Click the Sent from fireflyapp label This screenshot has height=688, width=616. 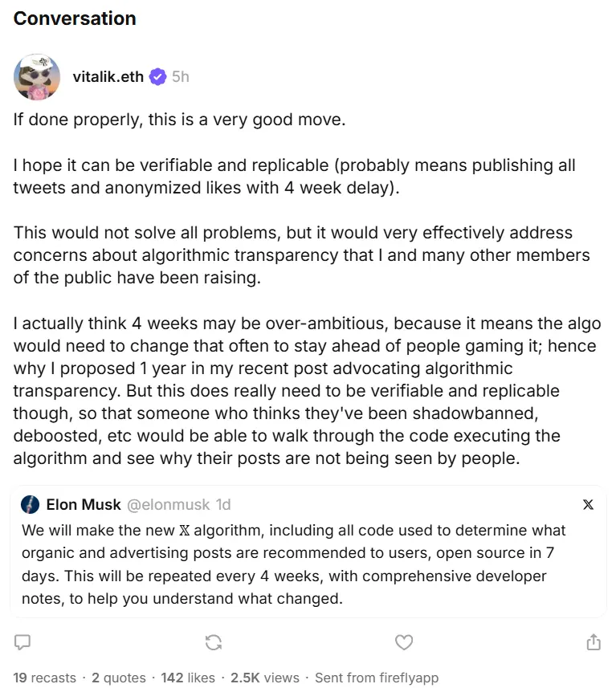[x=377, y=678]
